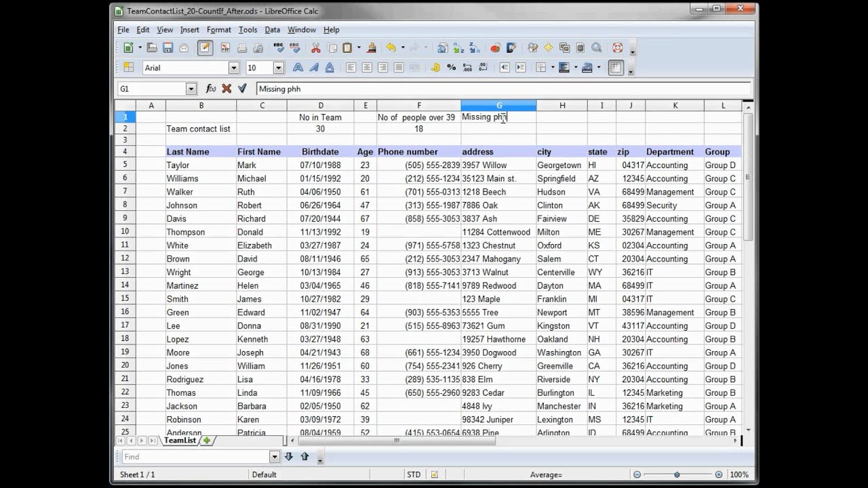The width and height of the screenshot is (868, 488).
Task: Cancel the cell entry with red X
Action: click(x=226, y=89)
